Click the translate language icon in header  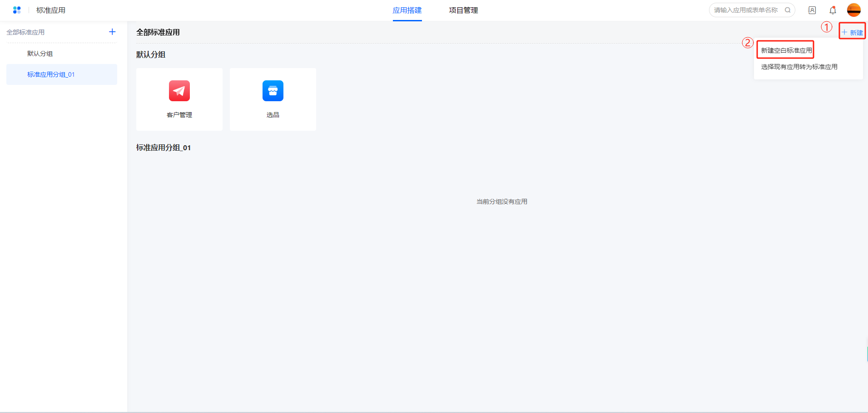pos(812,10)
